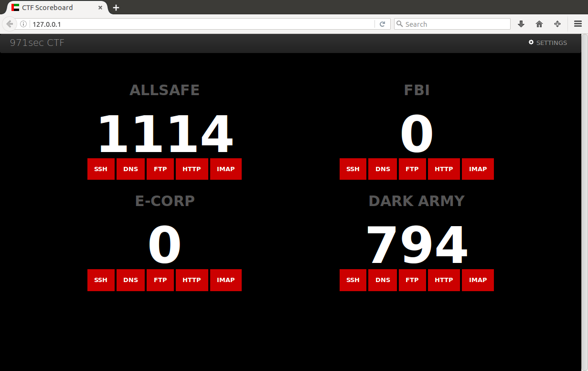Click DARK ARMY's SSH service badge
This screenshot has height=371, width=588.
click(353, 280)
